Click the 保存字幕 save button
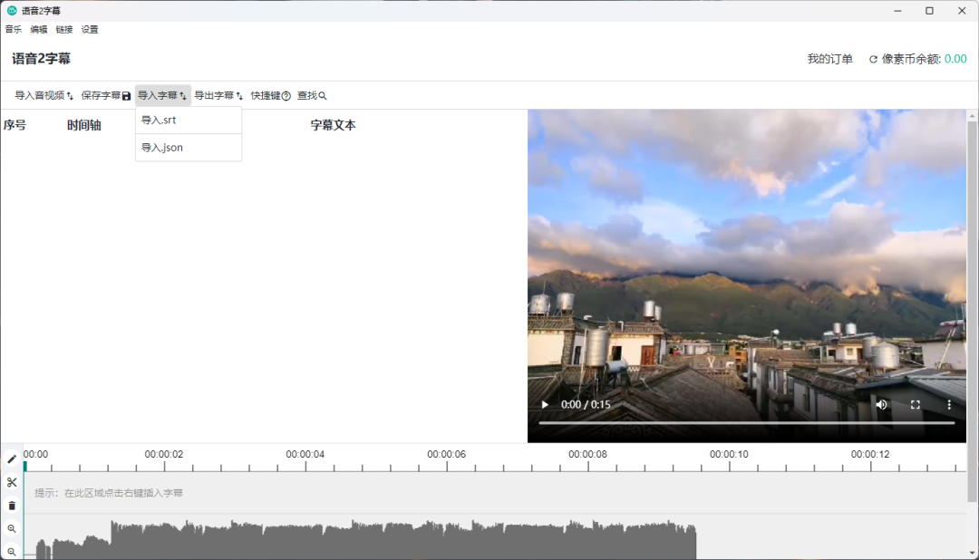 (x=106, y=95)
